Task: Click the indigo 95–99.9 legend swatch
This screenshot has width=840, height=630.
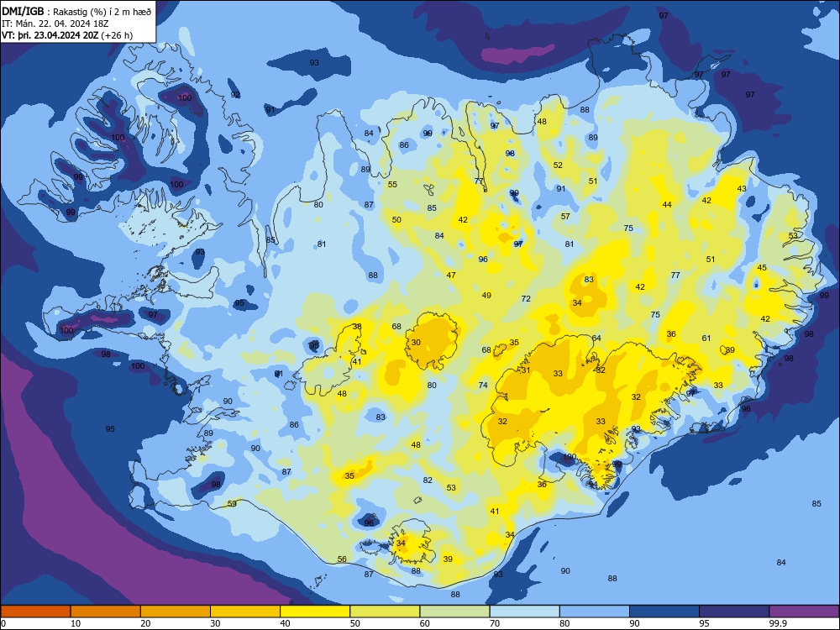Action: pos(734,612)
